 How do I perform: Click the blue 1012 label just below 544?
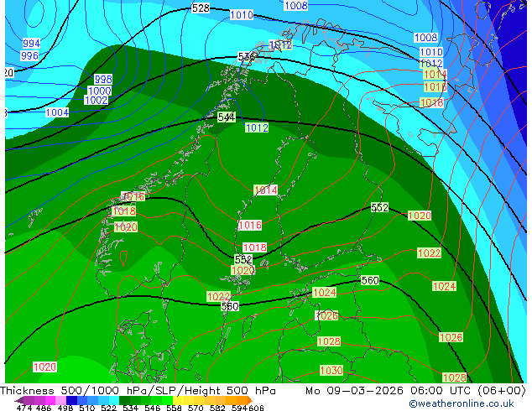click(257, 127)
